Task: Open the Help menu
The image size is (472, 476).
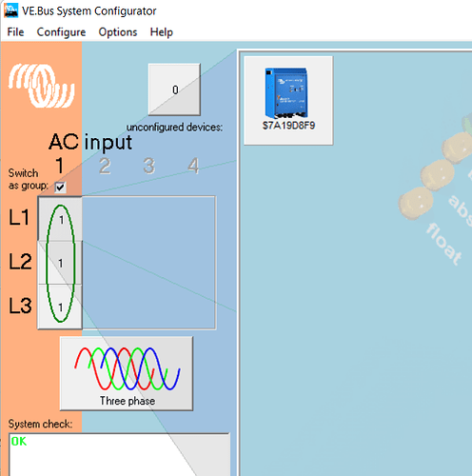Action: [x=162, y=32]
